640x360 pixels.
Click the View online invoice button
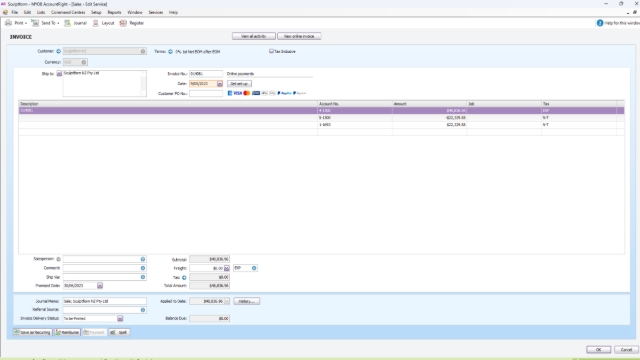[299, 36]
